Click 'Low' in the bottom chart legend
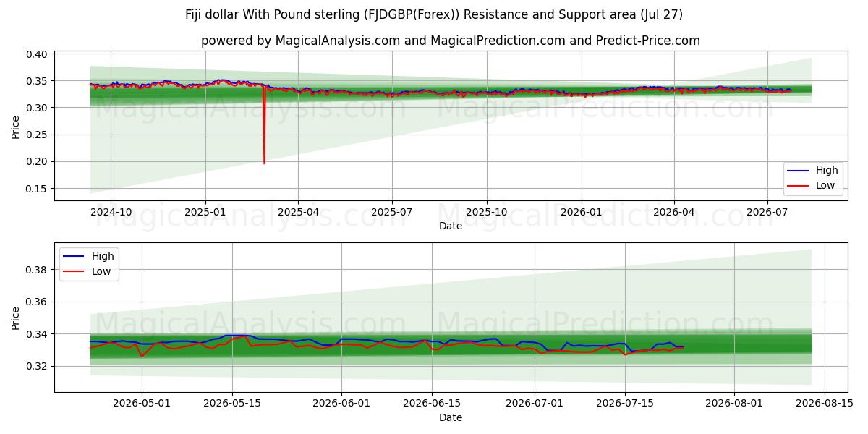 pyautogui.click(x=101, y=271)
